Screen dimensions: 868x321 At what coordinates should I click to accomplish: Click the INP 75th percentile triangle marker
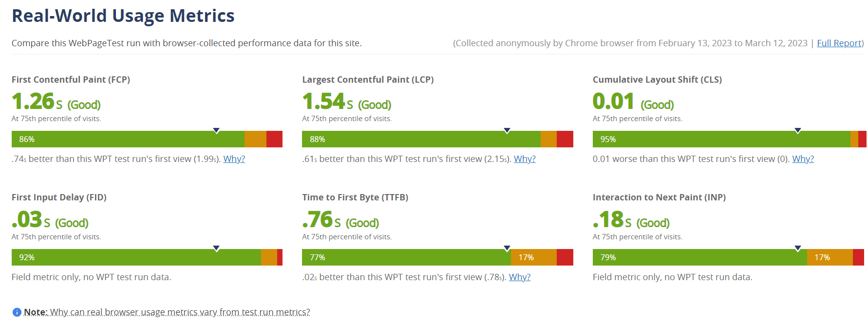tap(798, 249)
